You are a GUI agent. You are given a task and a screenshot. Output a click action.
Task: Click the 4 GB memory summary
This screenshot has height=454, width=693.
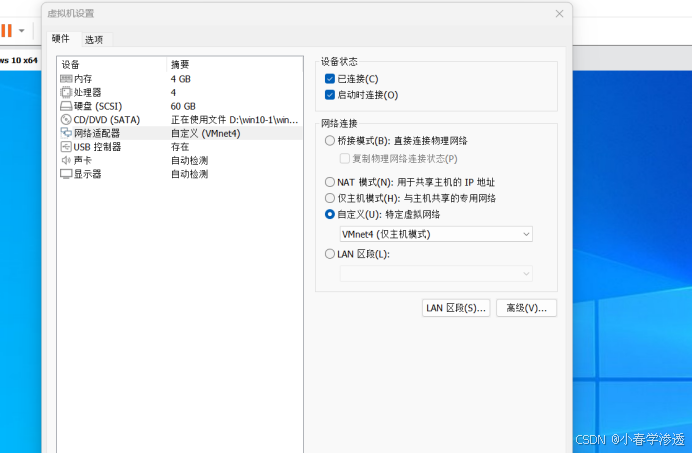coord(181,79)
